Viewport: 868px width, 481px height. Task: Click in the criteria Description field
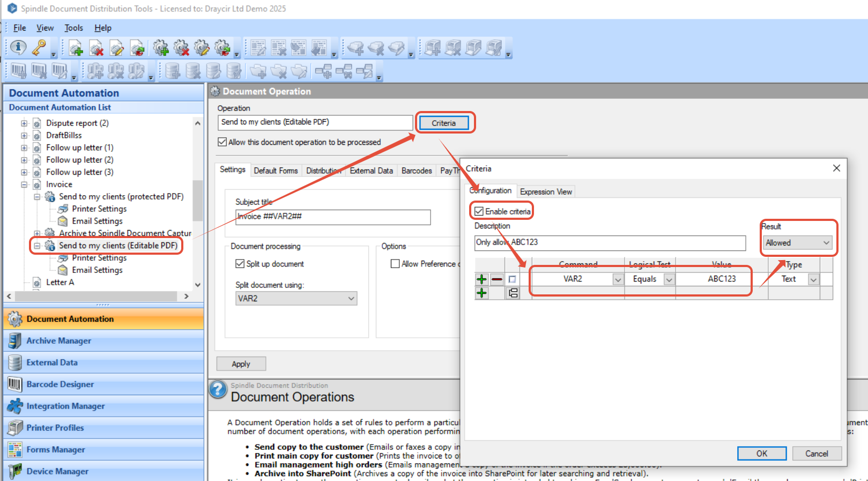coord(610,242)
